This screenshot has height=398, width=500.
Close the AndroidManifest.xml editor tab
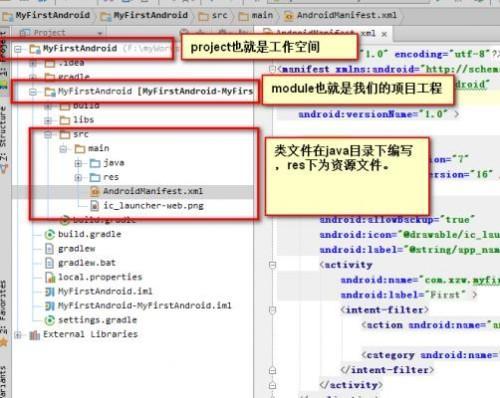[384, 34]
